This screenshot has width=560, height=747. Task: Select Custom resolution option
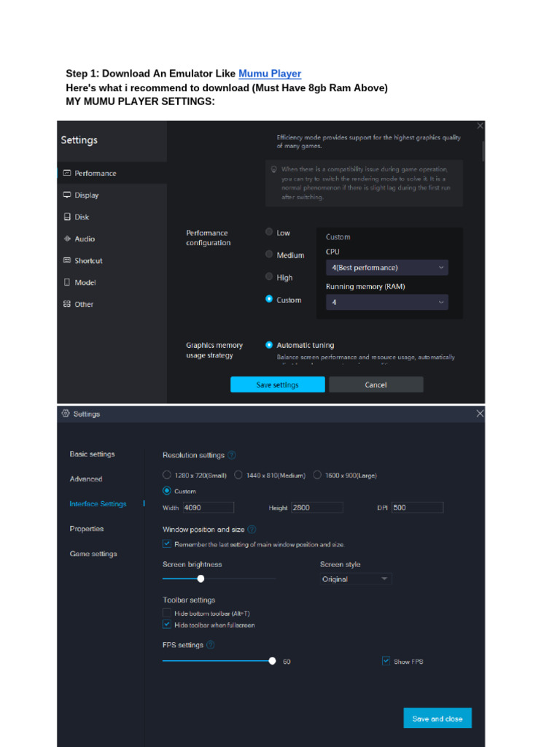[167, 491]
